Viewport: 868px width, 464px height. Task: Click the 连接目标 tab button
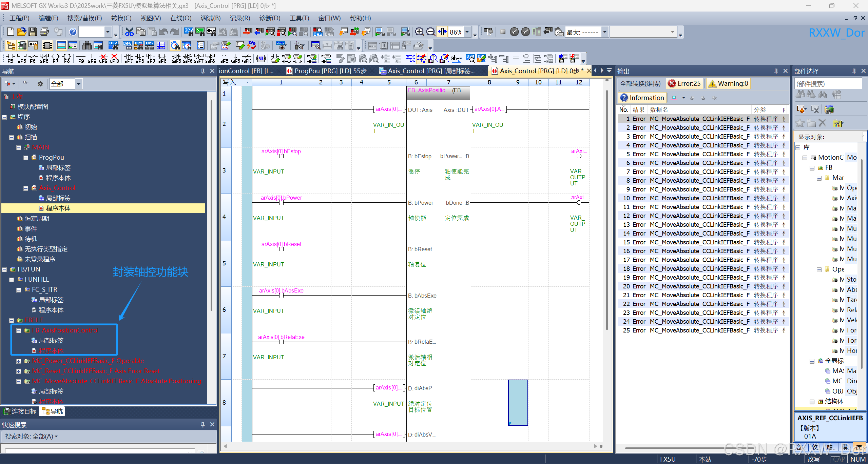[x=20, y=411]
